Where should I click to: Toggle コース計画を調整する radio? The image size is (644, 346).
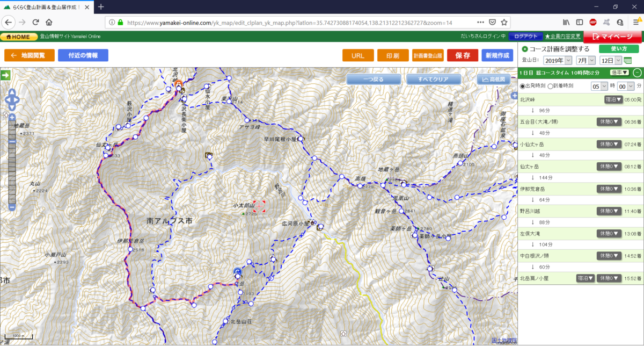[524, 49]
